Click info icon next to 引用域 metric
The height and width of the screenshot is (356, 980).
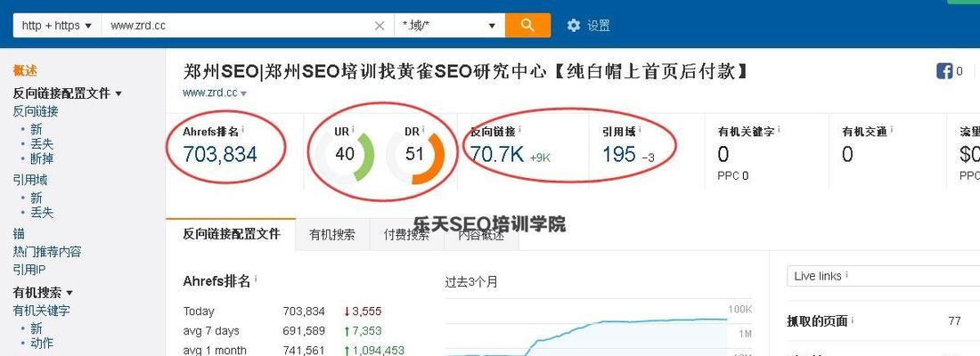click(x=640, y=130)
